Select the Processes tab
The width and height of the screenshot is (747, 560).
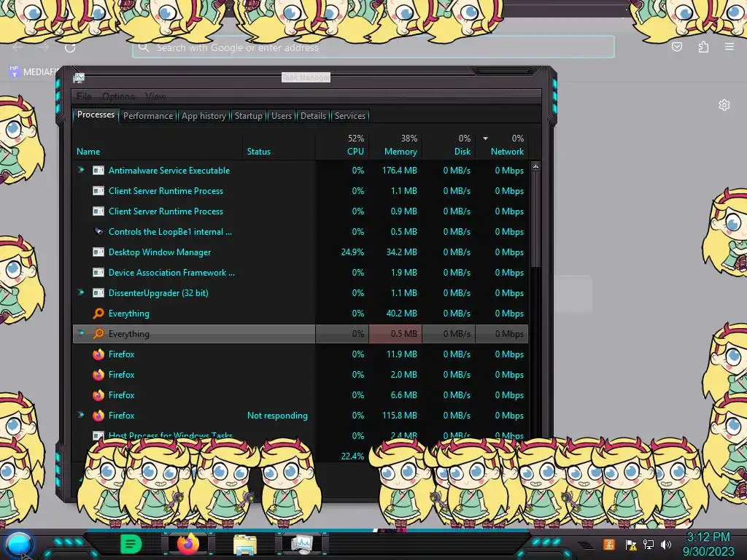point(96,114)
